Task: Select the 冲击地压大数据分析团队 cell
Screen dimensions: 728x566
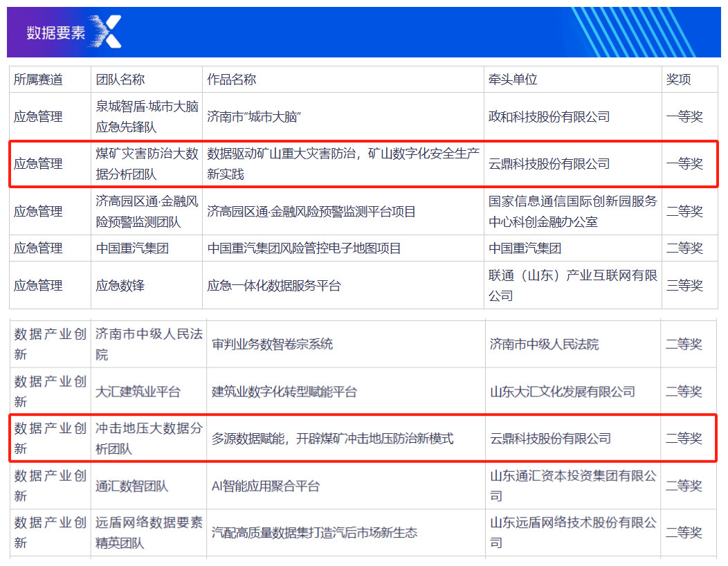Action: pyautogui.click(x=149, y=439)
